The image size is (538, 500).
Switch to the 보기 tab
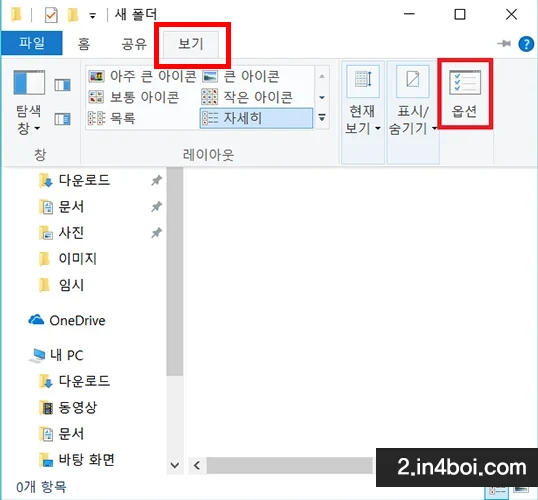[191, 44]
